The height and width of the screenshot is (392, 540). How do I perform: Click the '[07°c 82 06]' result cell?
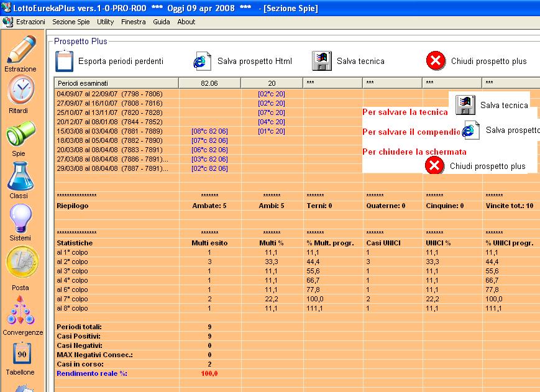tap(209, 140)
